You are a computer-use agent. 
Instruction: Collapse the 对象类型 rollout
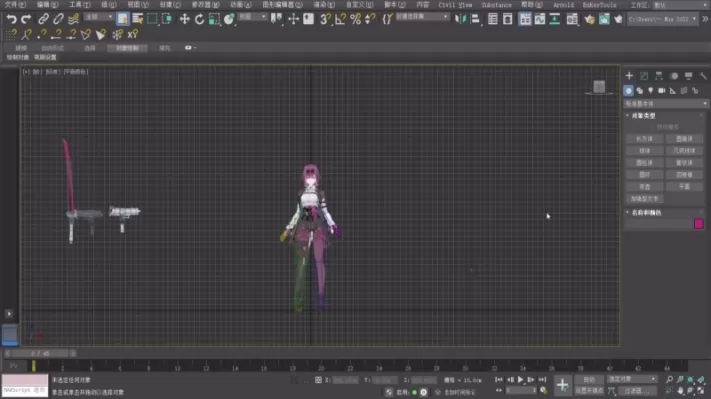(x=643, y=116)
